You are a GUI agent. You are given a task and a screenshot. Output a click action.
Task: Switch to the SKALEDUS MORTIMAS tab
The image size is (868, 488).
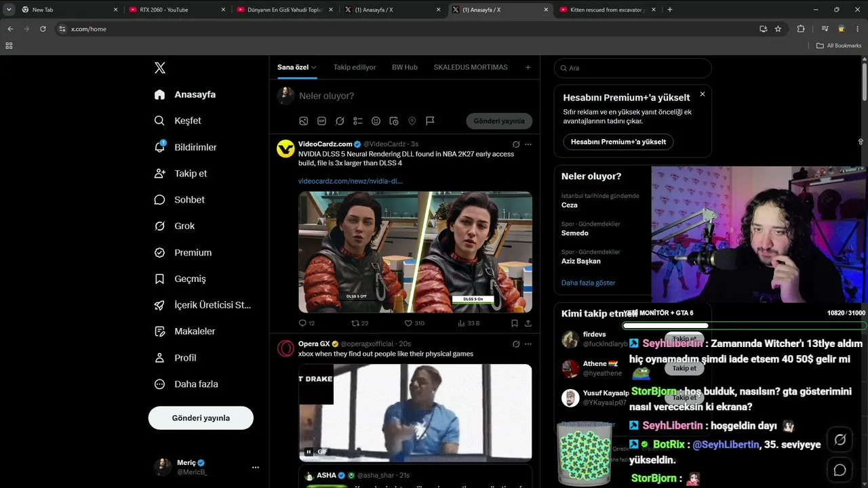pos(471,68)
